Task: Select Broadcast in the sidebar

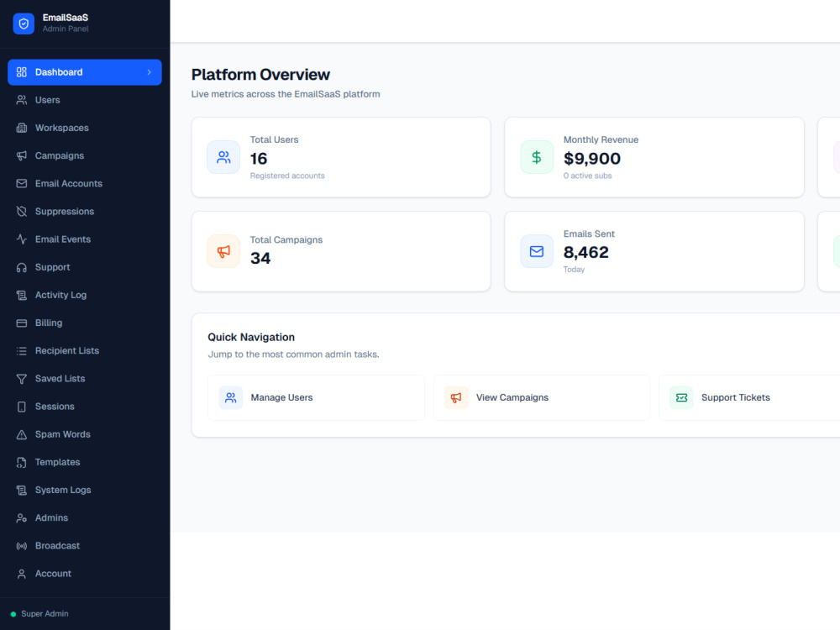Action: pyautogui.click(x=85, y=545)
